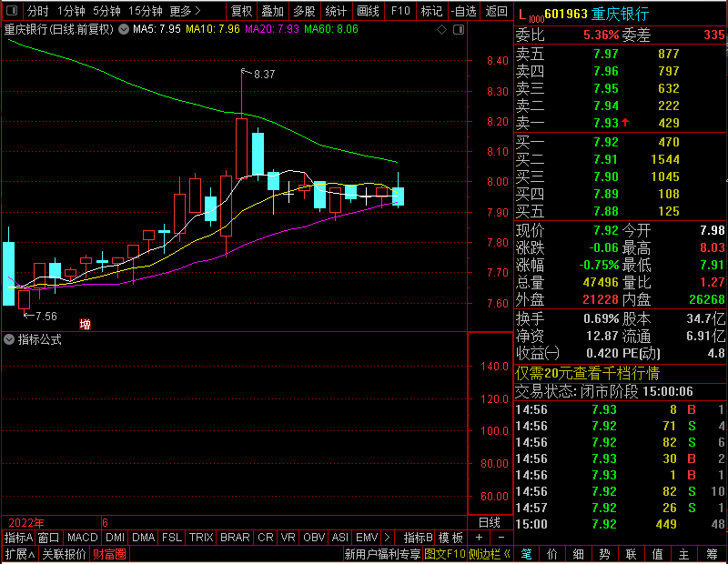Open 新用户福利专享 promotion link
Image resolution: width=728 pixels, height=564 pixels.
[x=382, y=554]
